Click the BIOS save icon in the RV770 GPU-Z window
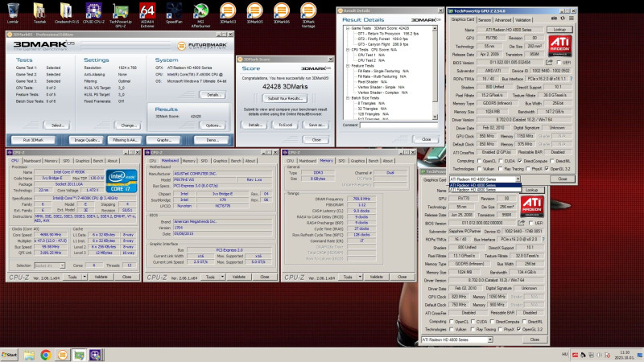 pos(521,223)
